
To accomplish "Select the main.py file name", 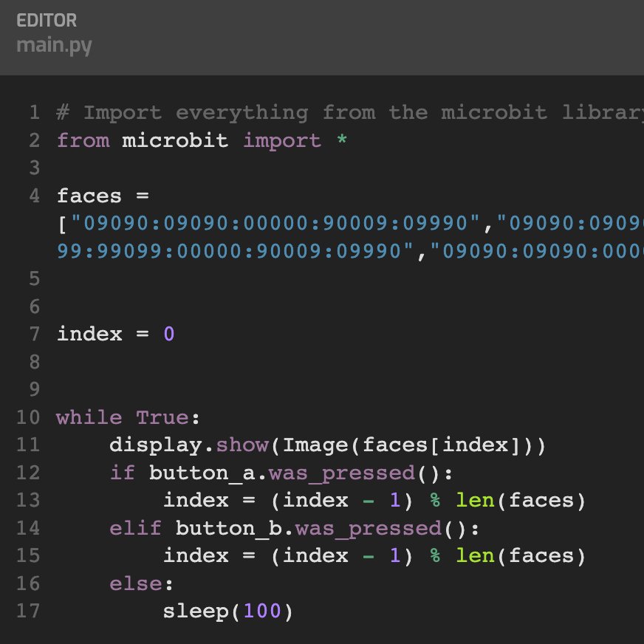I will click(54, 45).
